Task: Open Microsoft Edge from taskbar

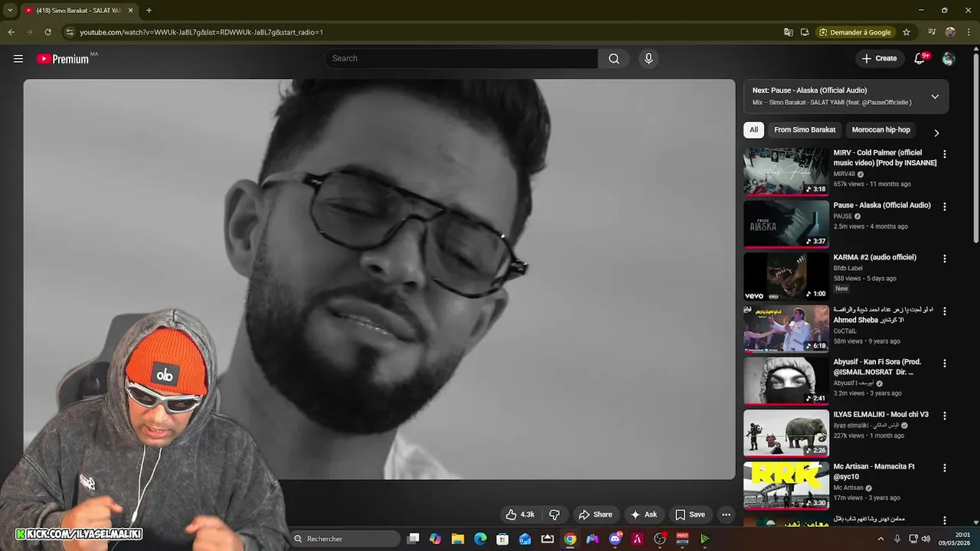Action: [480, 539]
